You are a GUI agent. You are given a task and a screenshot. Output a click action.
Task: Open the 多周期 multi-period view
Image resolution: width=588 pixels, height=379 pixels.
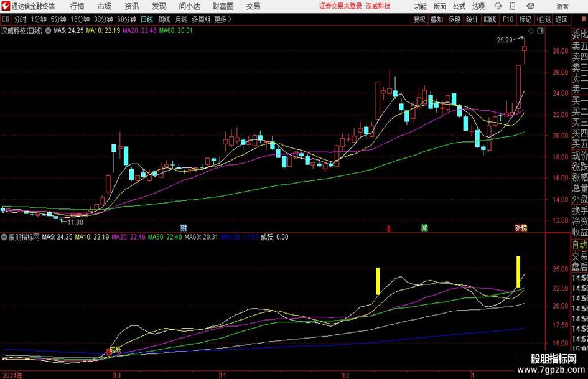[200, 19]
